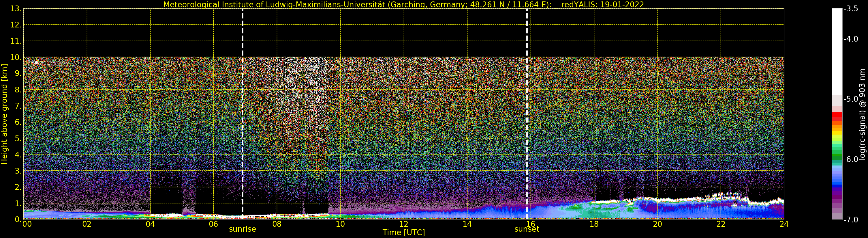
Task: Click the "10." height axis tick label
Action: click(x=16, y=57)
